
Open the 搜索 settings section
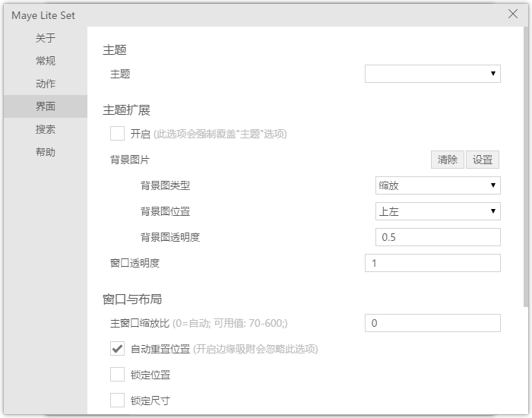tap(46, 129)
